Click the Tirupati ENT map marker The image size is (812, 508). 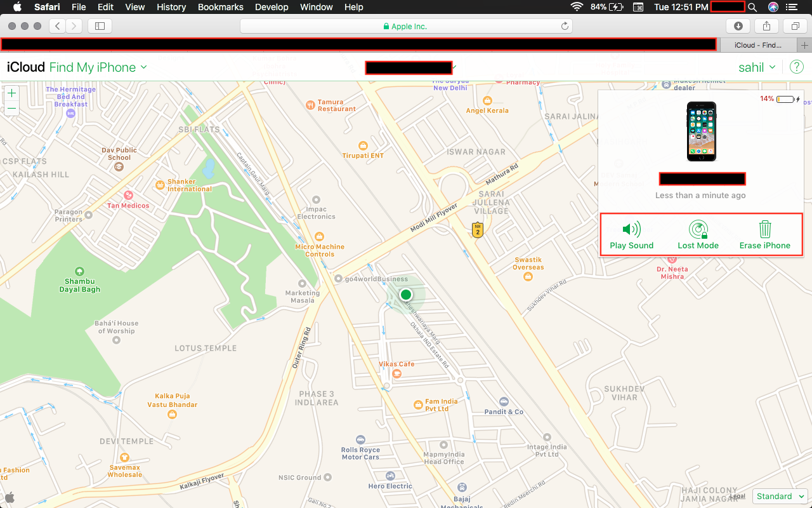coord(363,145)
